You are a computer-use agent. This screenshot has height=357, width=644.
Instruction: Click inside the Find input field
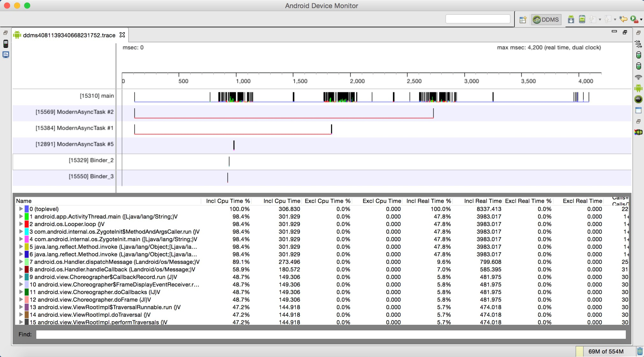pyautogui.click(x=330, y=334)
